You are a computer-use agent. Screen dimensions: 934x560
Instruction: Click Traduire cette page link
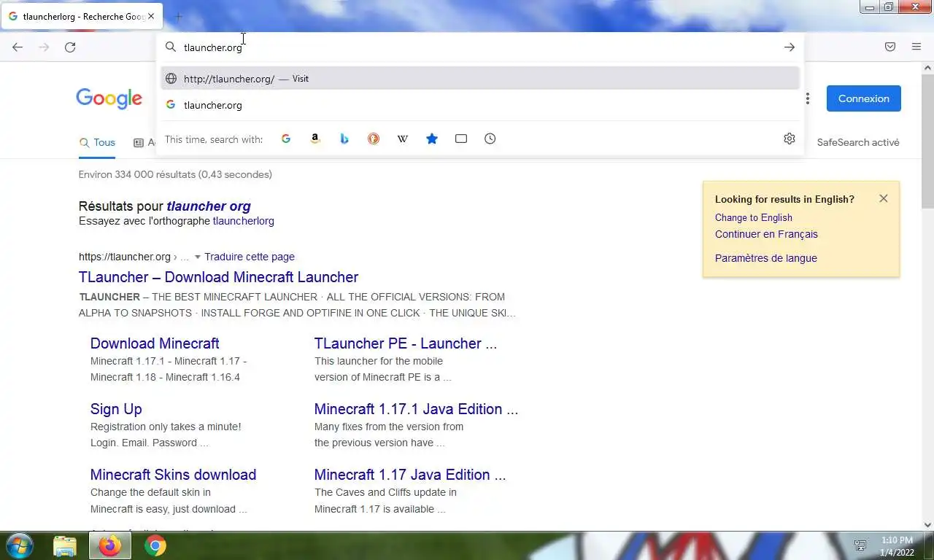point(250,257)
